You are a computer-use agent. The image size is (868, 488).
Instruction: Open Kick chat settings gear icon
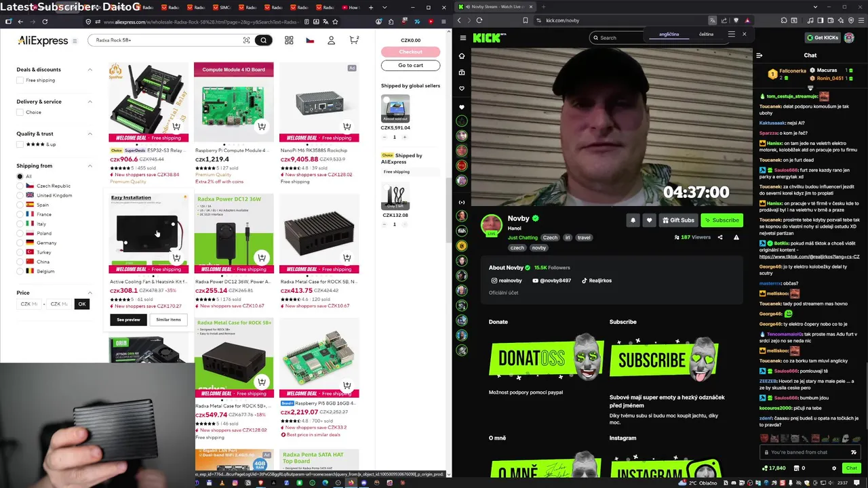click(834, 468)
